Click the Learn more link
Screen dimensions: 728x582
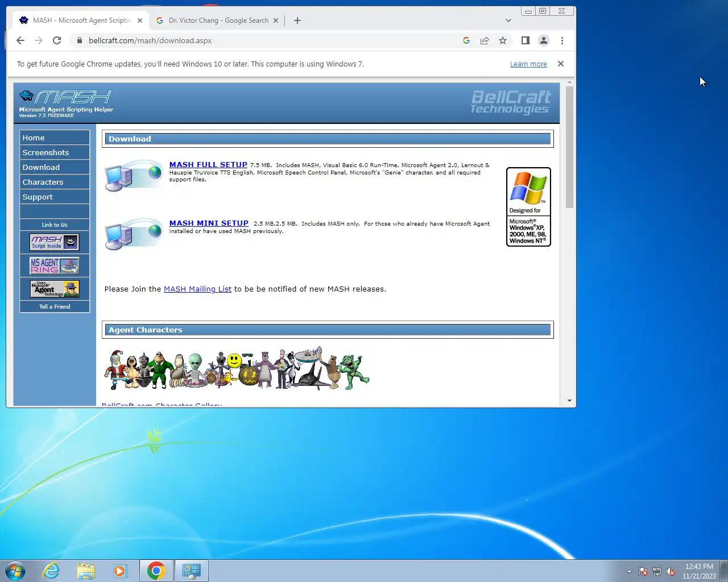528,64
